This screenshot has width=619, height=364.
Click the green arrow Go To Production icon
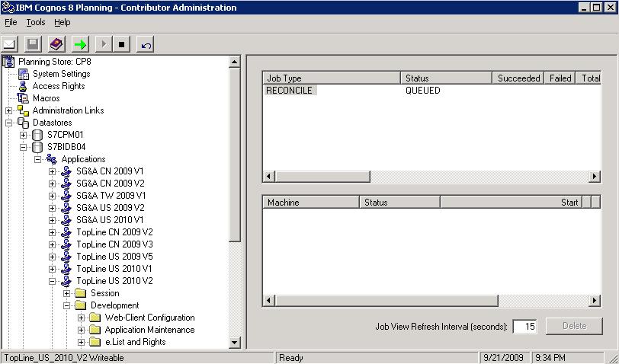coord(79,44)
